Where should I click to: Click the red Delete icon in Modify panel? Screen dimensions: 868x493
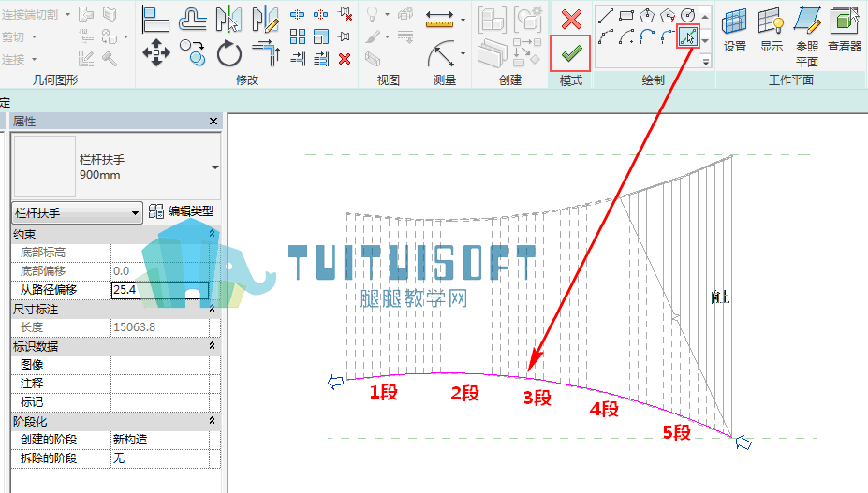point(345,59)
